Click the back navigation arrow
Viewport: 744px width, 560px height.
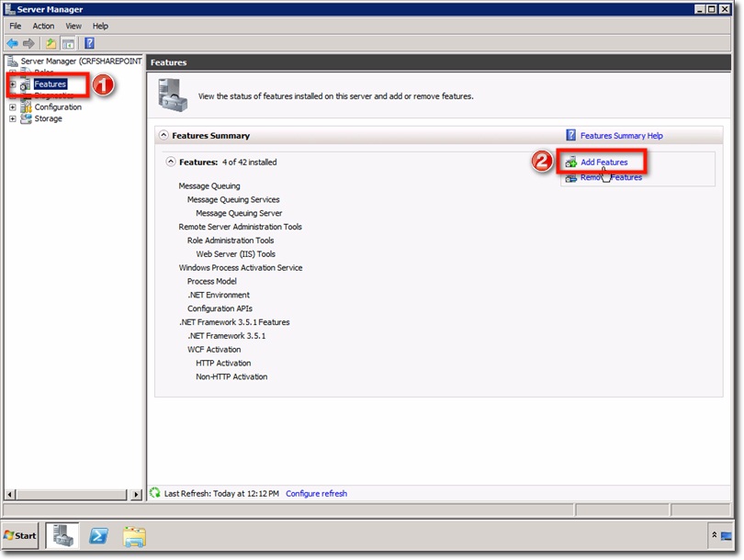(11, 41)
